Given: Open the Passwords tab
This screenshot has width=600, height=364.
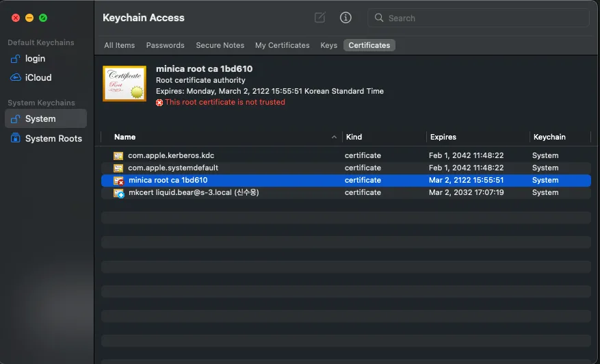Looking at the screenshot, I should coord(166,45).
